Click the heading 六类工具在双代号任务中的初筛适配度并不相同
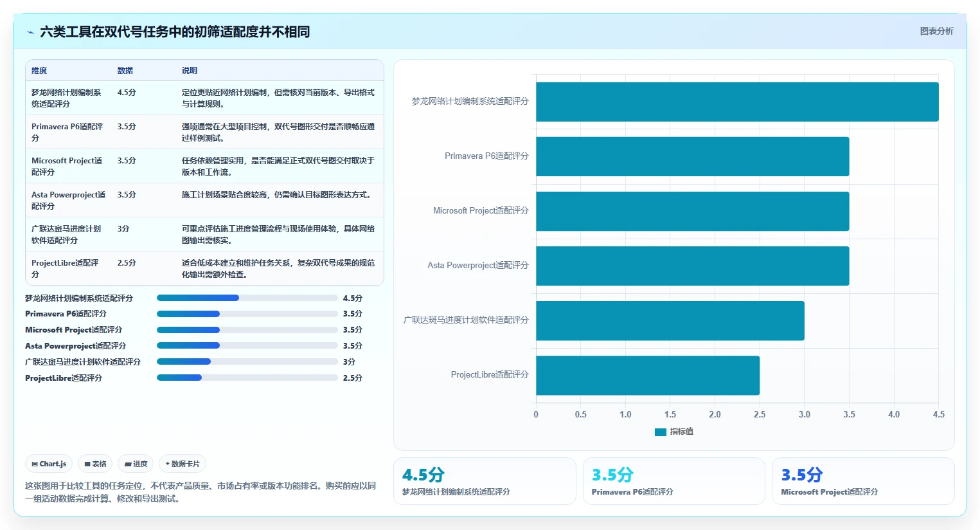The height and width of the screenshot is (530, 980). (175, 32)
